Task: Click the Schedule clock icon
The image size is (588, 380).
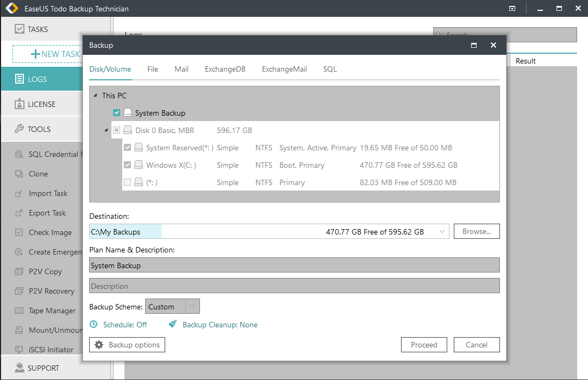Action: click(x=93, y=324)
